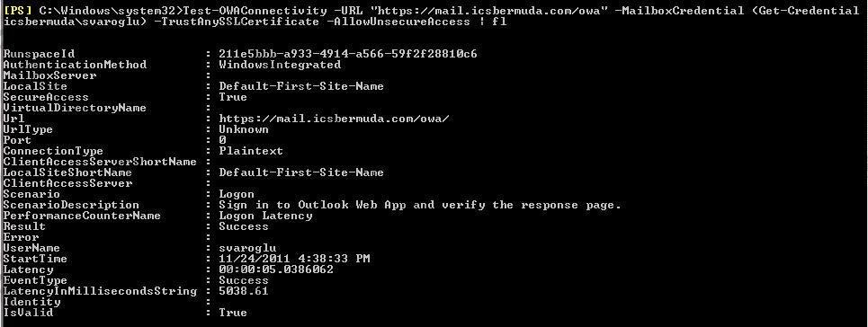The image size is (868, 327).
Task: Click the RunspaceId GUID value
Action: 348,54
